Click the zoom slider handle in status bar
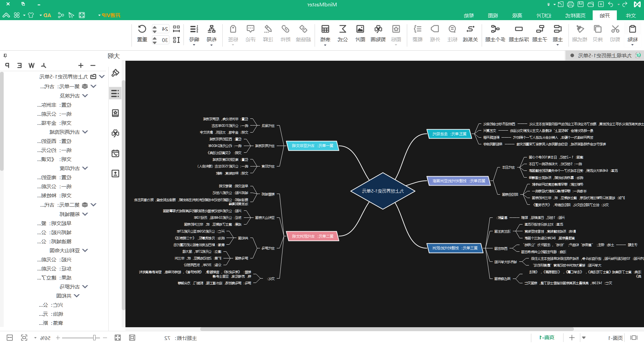Image resolution: width=644 pixels, height=344 pixels. 95,338
